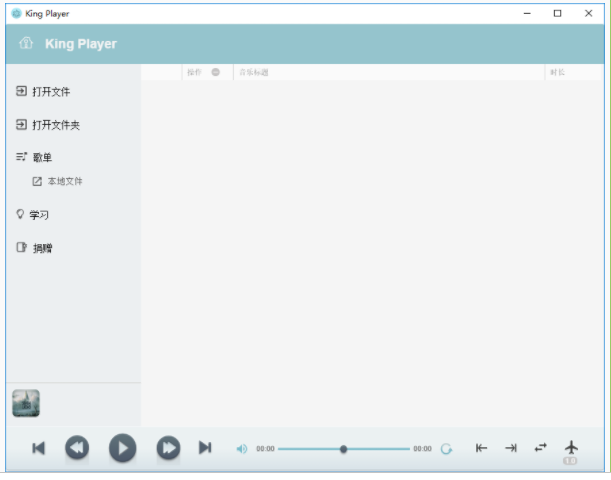Skip to previous track
611x480 pixels.
tap(39, 448)
